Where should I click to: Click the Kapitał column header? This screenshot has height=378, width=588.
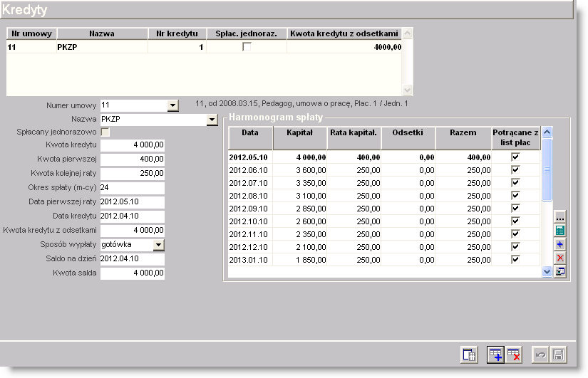click(299, 138)
